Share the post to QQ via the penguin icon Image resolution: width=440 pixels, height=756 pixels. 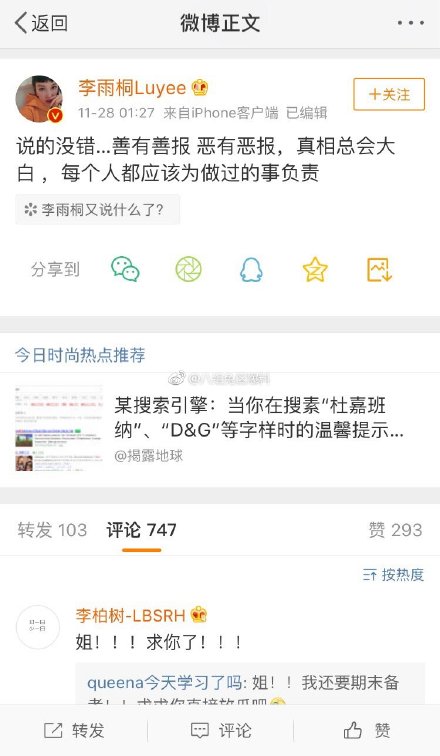click(x=251, y=269)
